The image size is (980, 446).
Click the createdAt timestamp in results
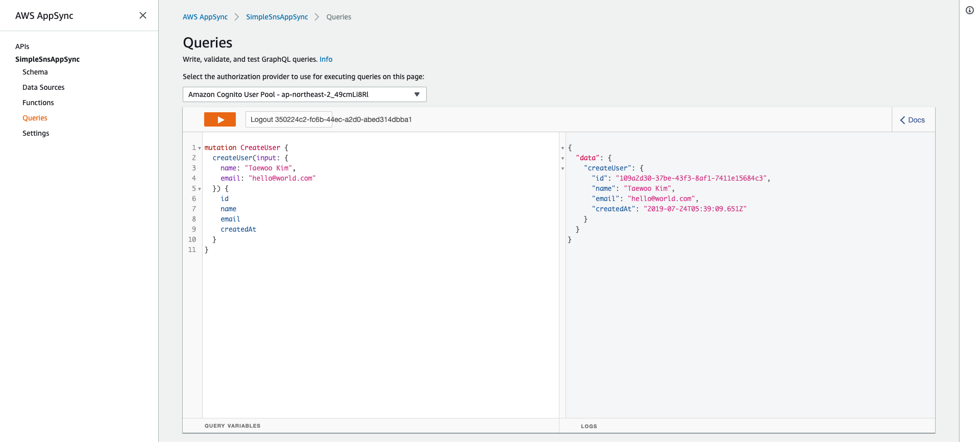pos(695,209)
